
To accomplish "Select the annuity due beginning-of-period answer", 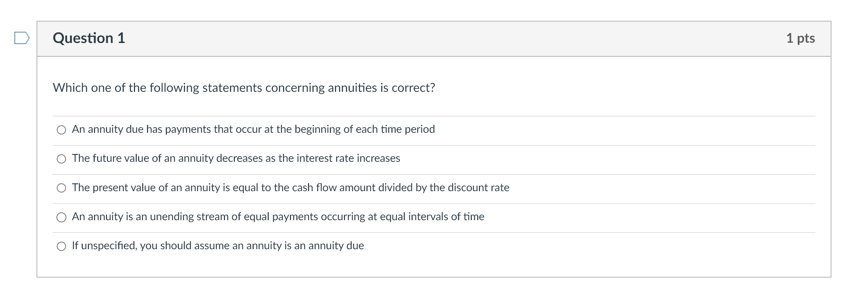I will pos(62,130).
